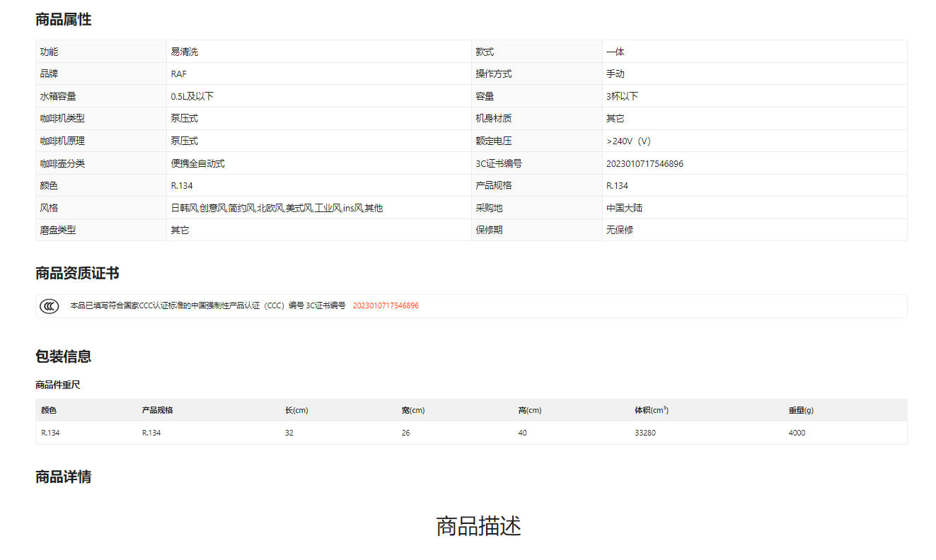Image resolution: width=936 pixels, height=560 pixels.
Task: Click the brand value 'RAF'
Action: 179,74
